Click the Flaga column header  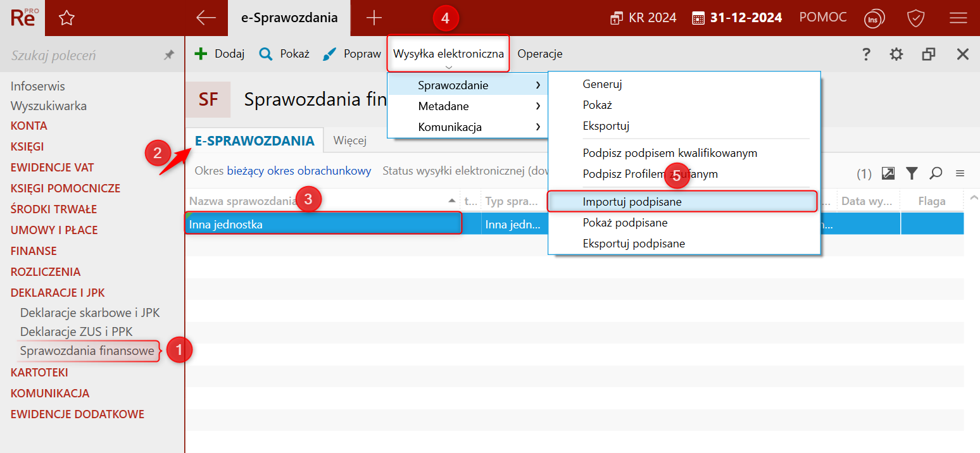[x=932, y=201]
